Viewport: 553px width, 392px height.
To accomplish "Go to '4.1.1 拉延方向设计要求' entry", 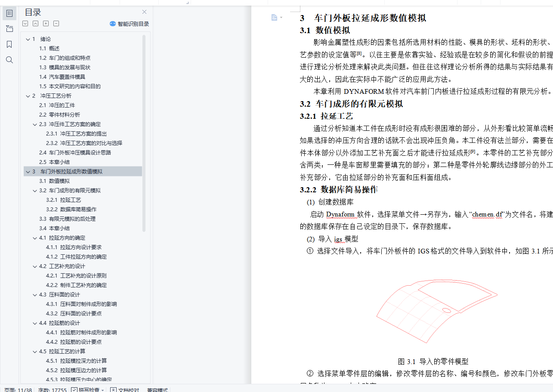I will click(x=74, y=247).
